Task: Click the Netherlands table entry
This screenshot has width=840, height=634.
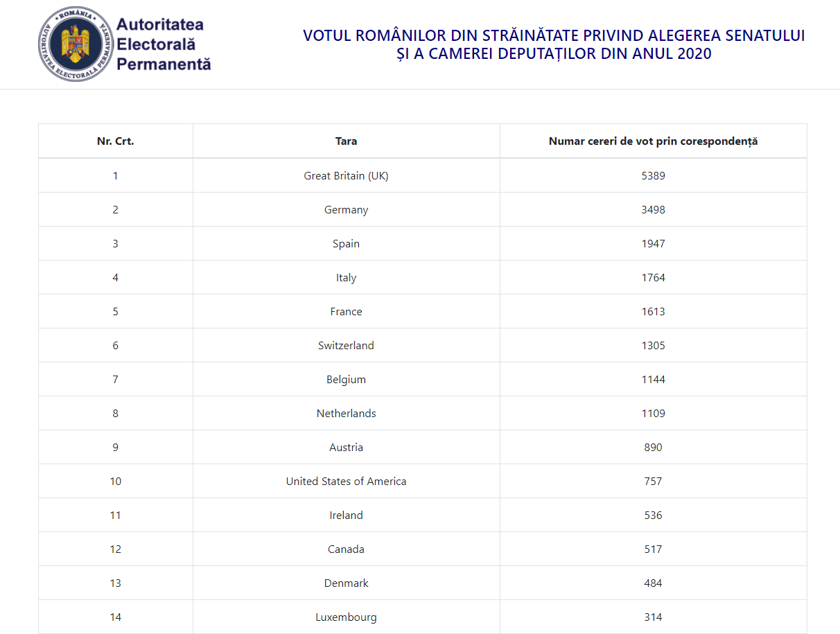Action: [x=347, y=414]
